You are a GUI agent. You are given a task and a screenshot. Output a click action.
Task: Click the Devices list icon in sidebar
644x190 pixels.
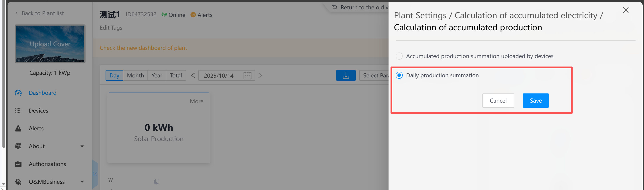18,111
